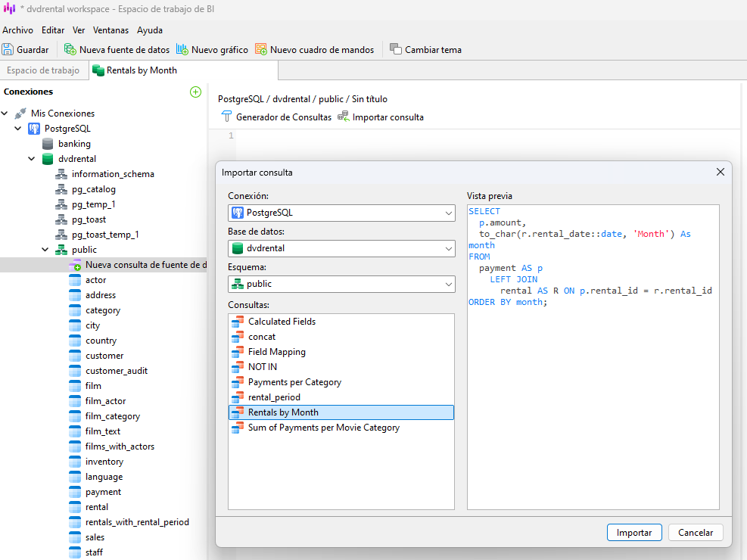Open the Archivo menu
This screenshot has width=747, height=560.
(17, 30)
